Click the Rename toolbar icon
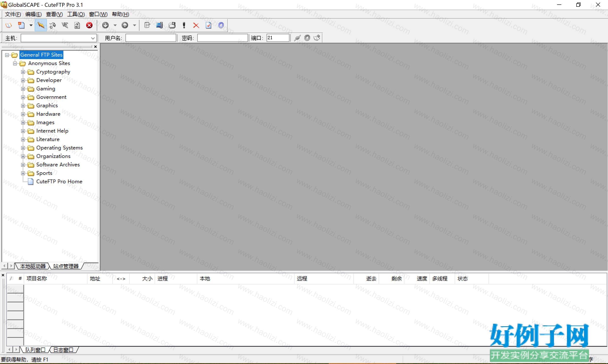Screen dimensions: 608x364 click(x=159, y=25)
